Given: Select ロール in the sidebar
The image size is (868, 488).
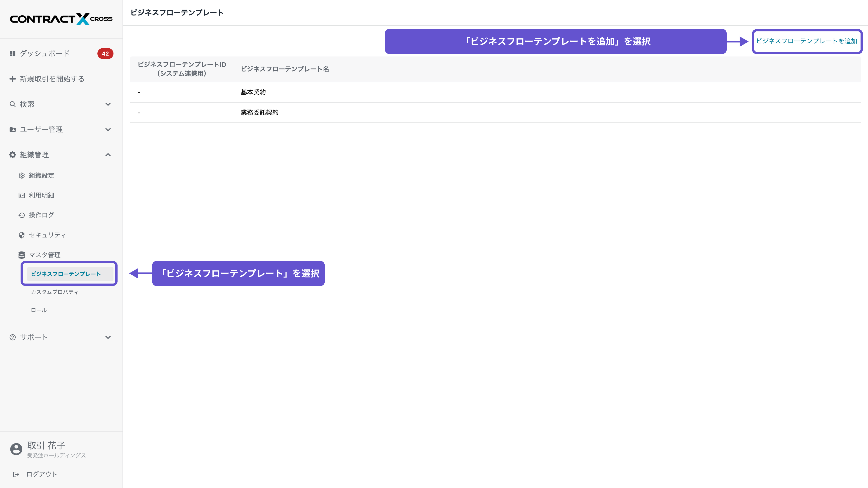Looking at the screenshot, I should (38, 310).
